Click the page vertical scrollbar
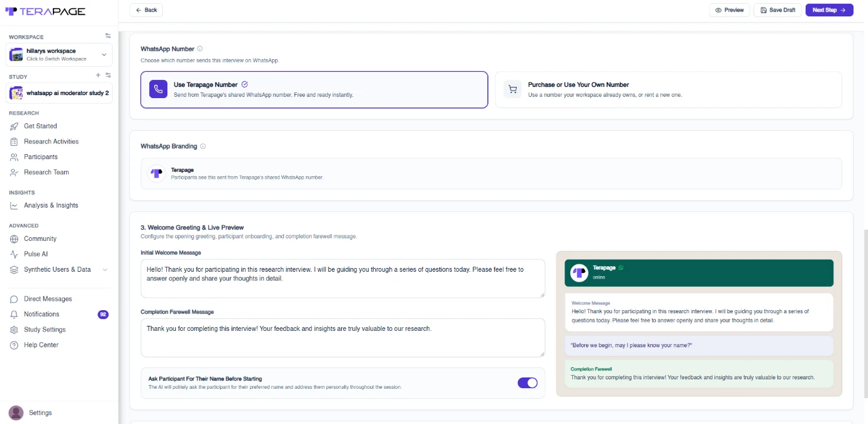 [x=865, y=315]
